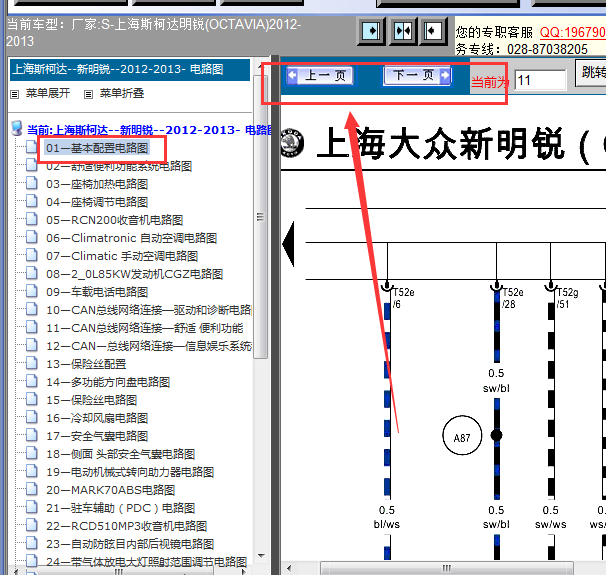Open 22—RCD510MP3收音机电路图
This screenshot has width=606, height=575.
127,526
